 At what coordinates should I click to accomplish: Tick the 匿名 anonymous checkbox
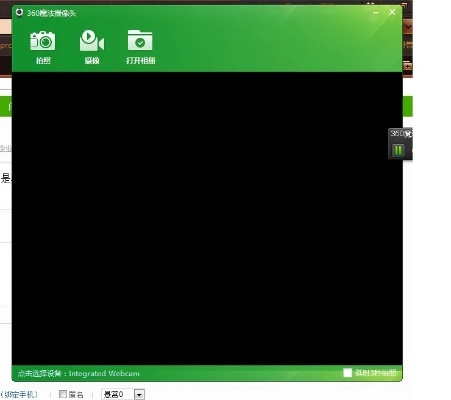[63, 394]
